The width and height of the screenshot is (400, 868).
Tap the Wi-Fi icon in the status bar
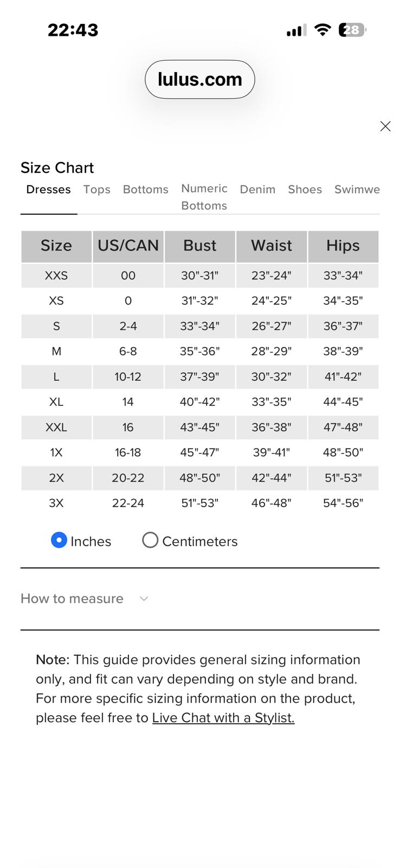pos(322,30)
